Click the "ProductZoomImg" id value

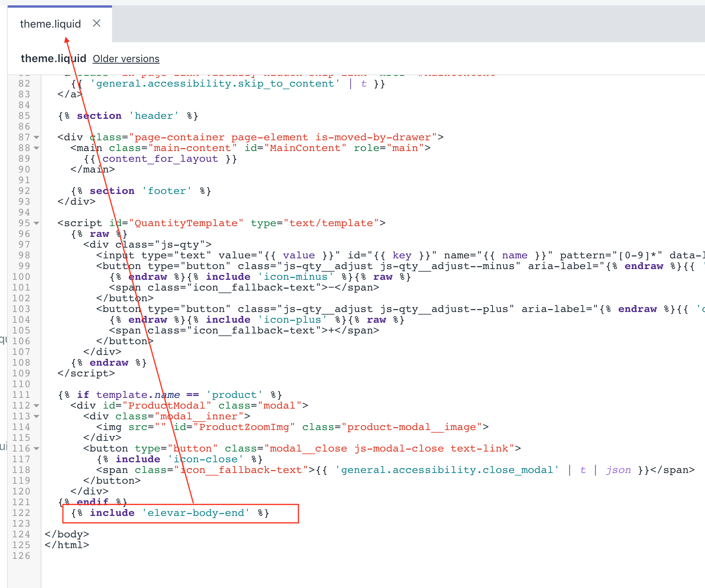click(244, 427)
